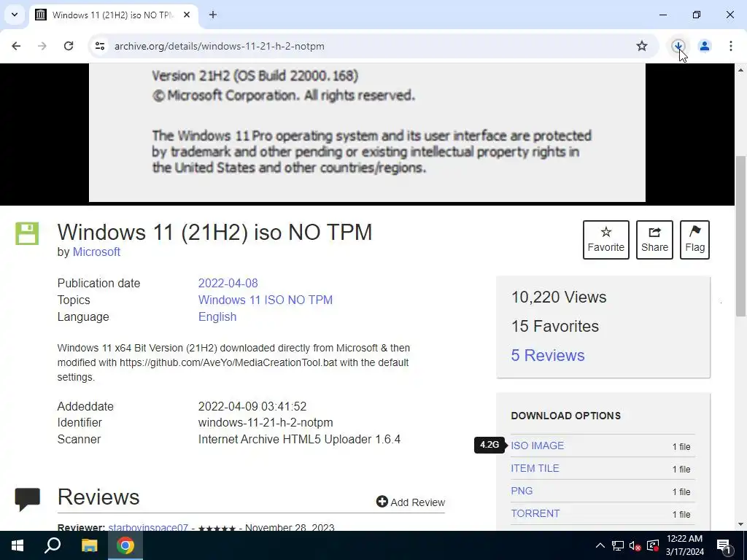This screenshot has height=560, width=747.
Task: Click the Reviews speech bubble icon
Action: (27, 499)
